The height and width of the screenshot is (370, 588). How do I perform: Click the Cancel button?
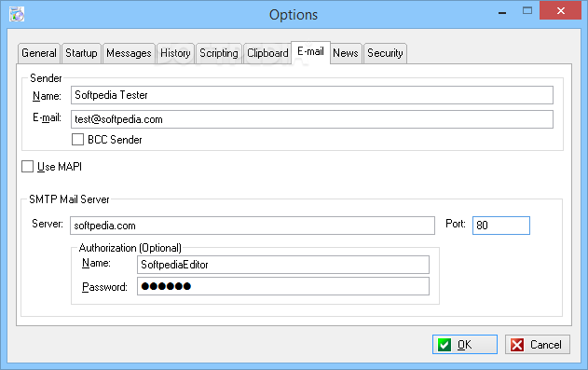pyautogui.click(x=538, y=345)
